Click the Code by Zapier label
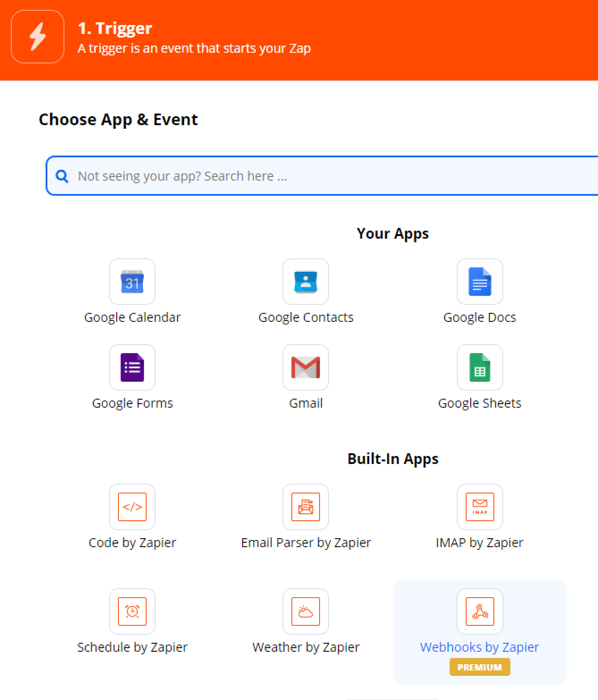Image resolution: width=598 pixels, height=700 pixels. pos(132,543)
